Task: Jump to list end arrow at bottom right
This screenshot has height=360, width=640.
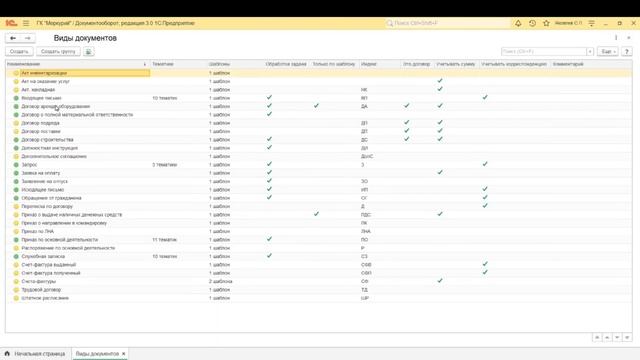Action: [627, 338]
